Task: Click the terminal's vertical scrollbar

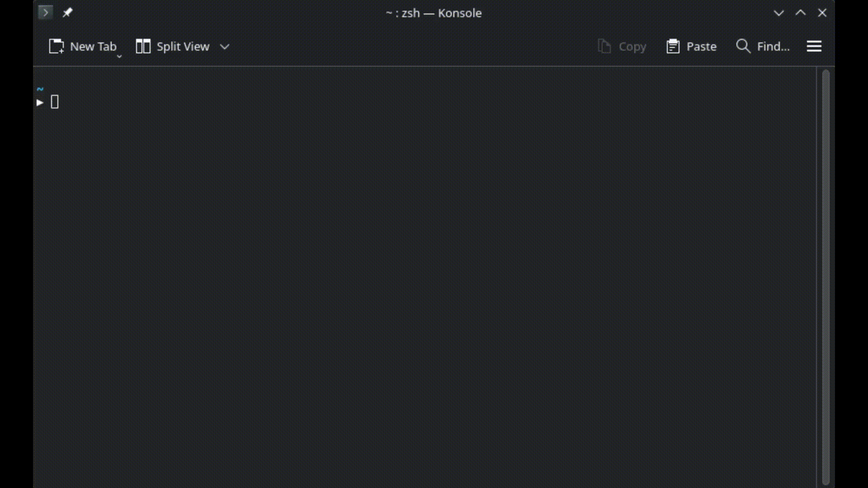Action: pos(826,276)
